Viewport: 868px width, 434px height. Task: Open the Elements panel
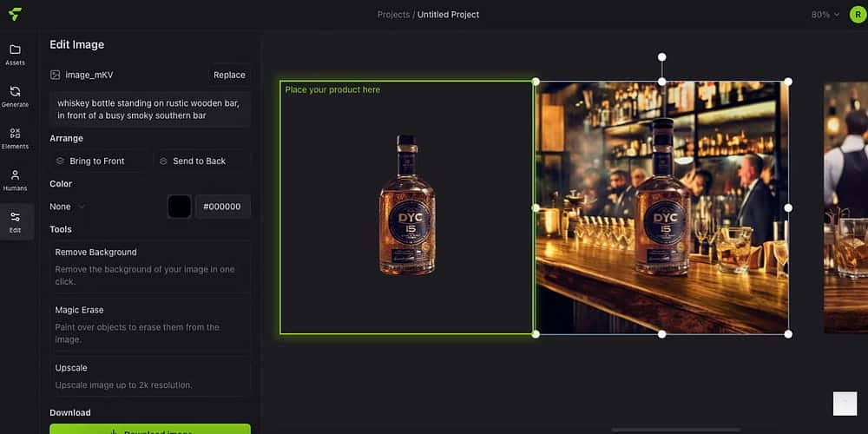click(15, 138)
